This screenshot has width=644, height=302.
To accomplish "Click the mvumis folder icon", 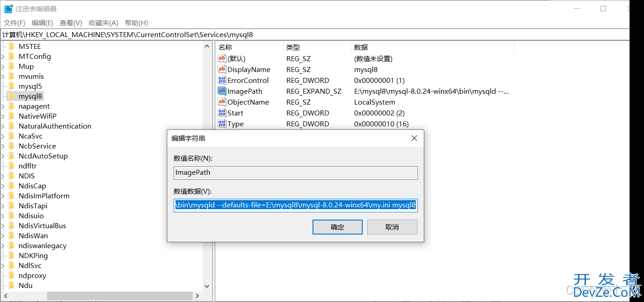I will tap(11, 76).
